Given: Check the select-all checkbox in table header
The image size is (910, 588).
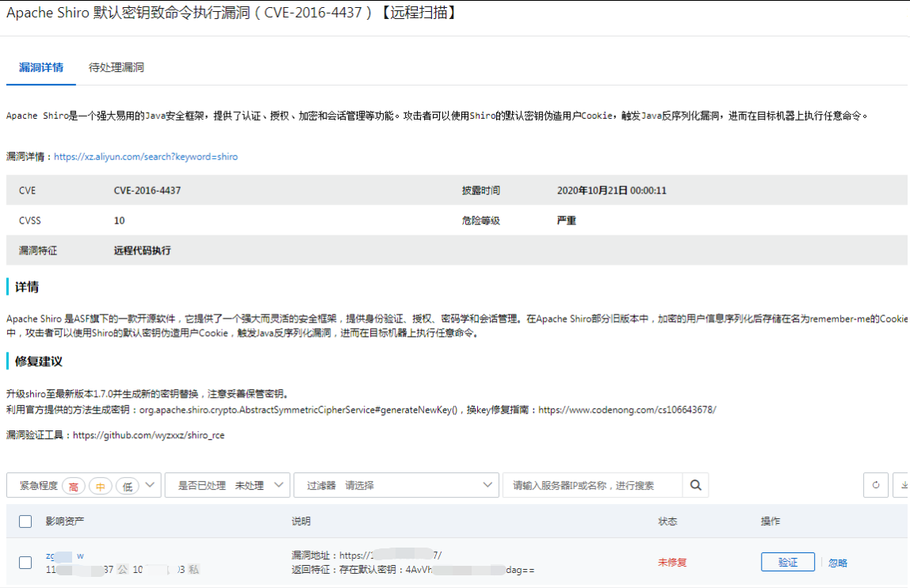Looking at the screenshot, I should click(x=25, y=521).
